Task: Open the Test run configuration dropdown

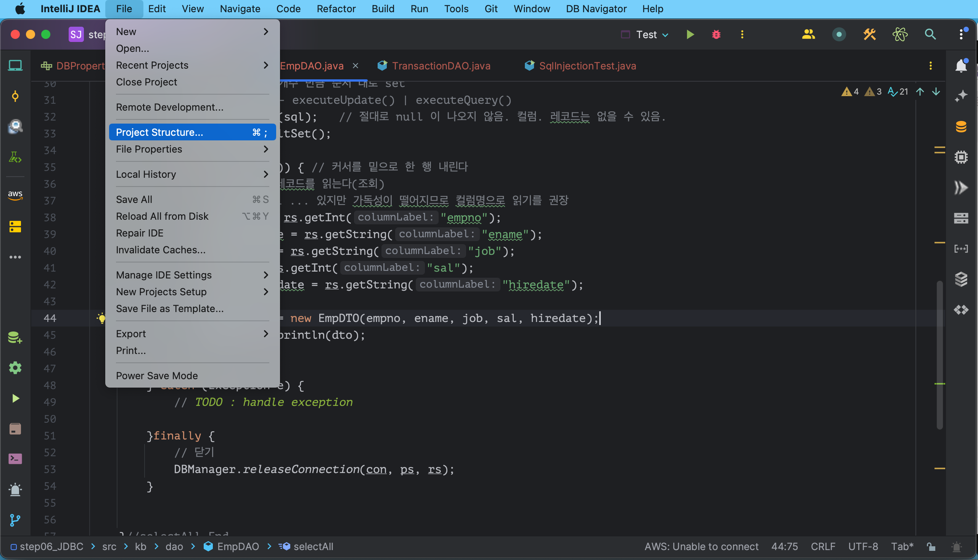Action: [652, 35]
